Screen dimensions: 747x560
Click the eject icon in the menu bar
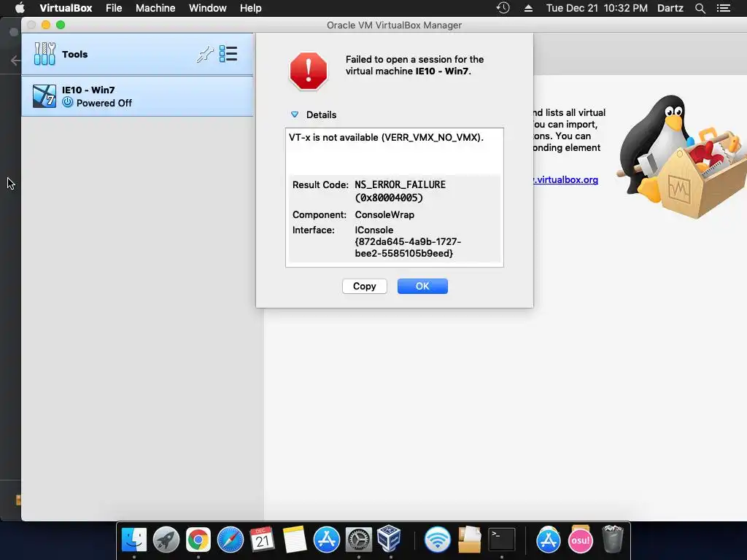[x=528, y=8]
